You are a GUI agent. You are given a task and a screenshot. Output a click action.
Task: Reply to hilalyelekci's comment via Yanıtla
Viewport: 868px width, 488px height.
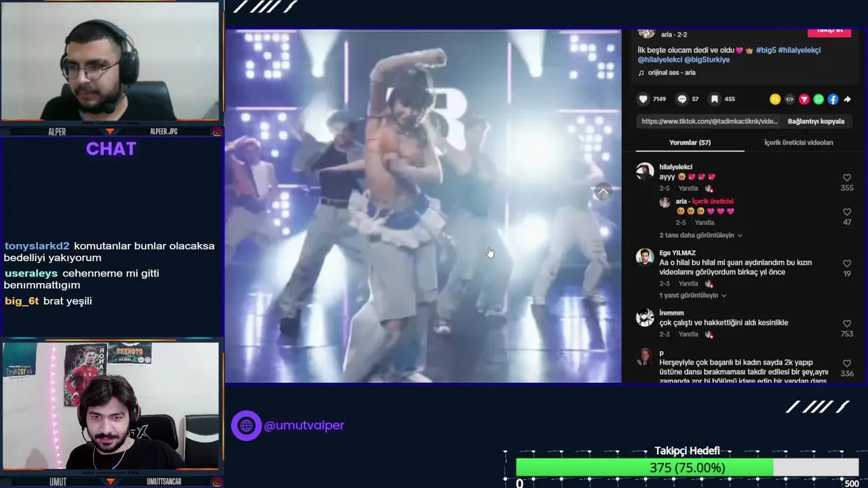[688, 188]
